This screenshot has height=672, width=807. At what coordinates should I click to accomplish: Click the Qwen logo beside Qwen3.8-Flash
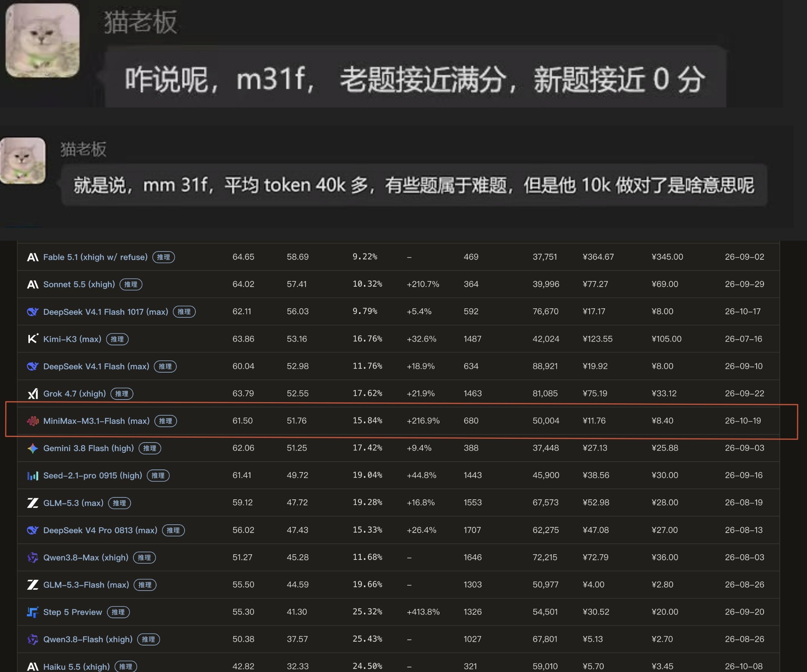pos(33,639)
